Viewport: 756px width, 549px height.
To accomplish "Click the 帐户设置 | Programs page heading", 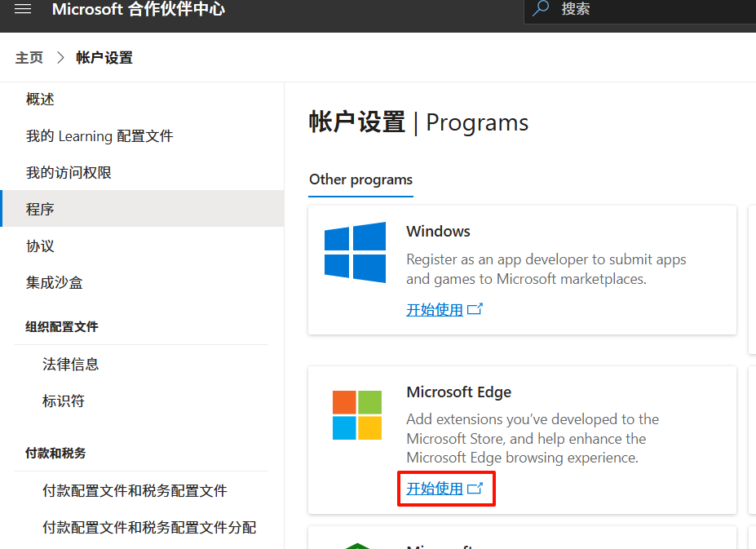I will click(x=418, y=122).
